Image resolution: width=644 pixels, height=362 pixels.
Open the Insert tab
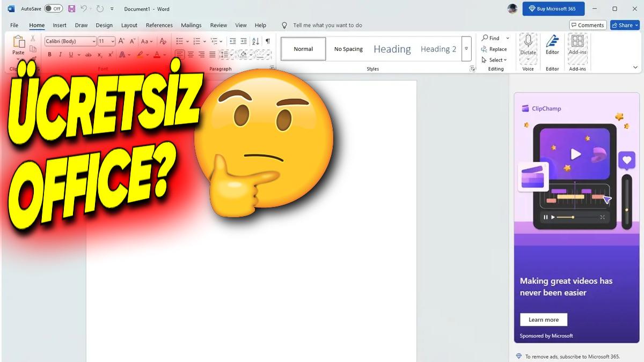click(60, 25)
